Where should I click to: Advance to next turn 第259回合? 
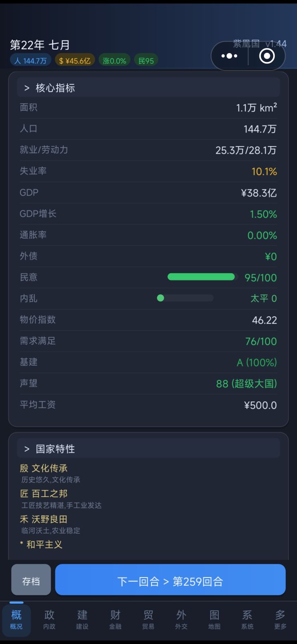[x=170, y=580]
